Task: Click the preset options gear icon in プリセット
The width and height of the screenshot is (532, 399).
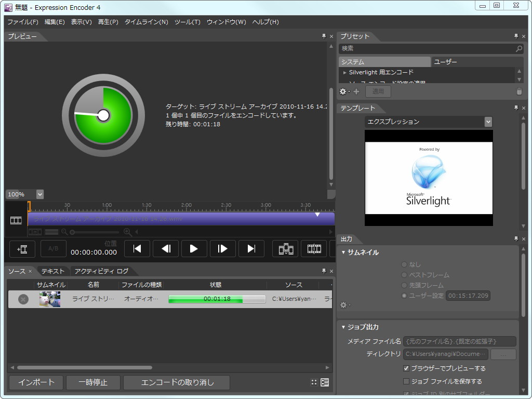Action: coord(343,91)
